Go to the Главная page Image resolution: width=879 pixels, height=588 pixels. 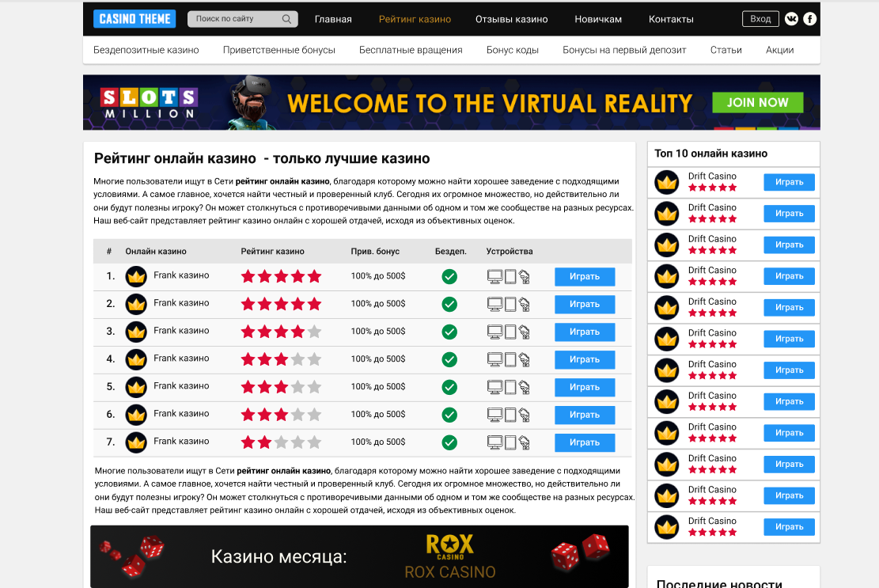click(x=333, y=19)
